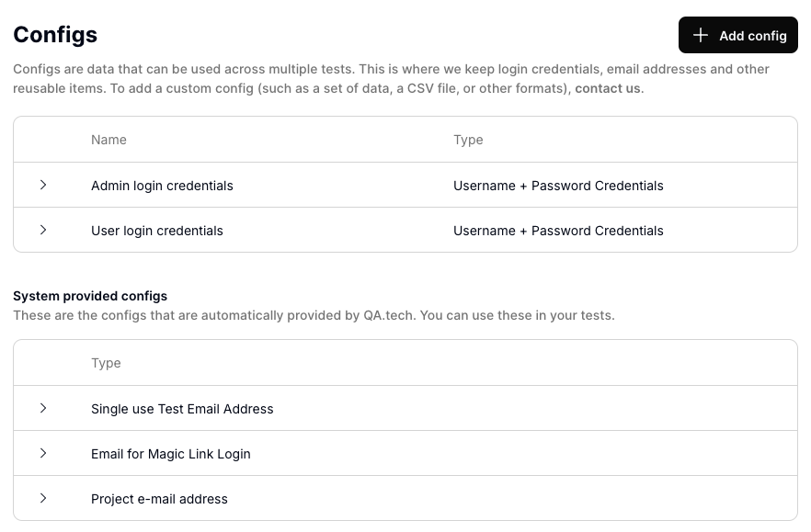Open the contact us link
811x532 pixels.
(607, 89)
